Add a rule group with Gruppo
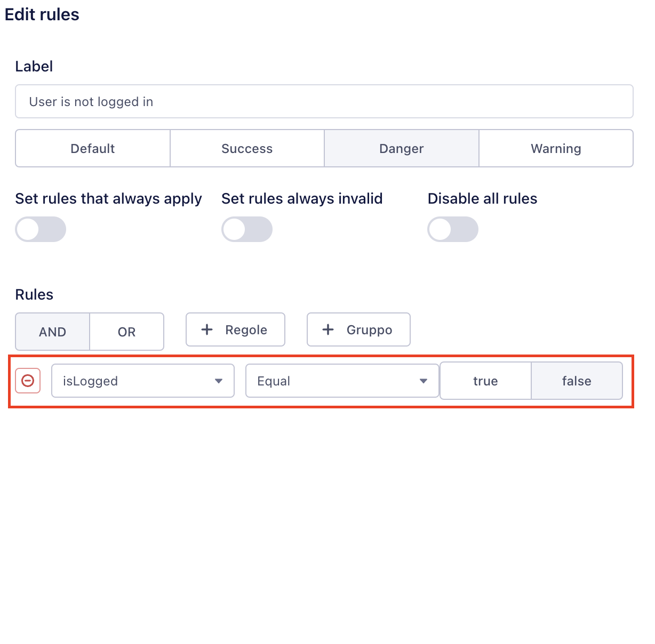Image resolution: width=655 pixels, height=644 pixels. tap(358, 329)
